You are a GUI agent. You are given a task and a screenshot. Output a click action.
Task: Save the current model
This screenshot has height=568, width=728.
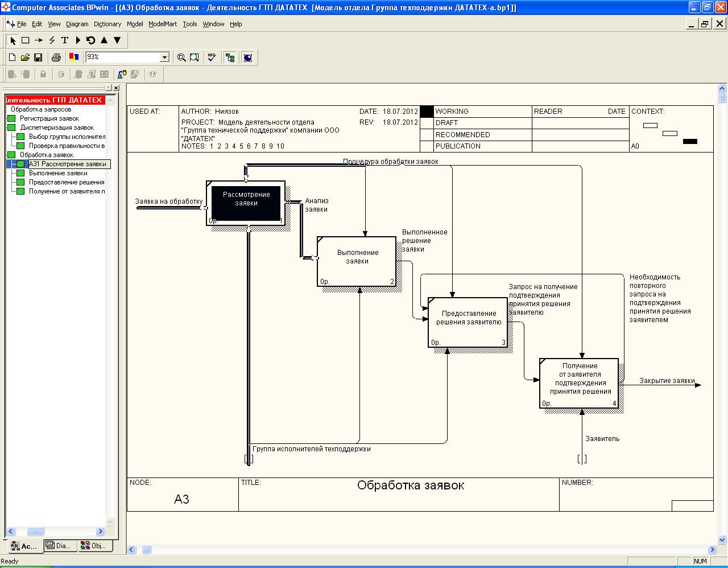(x=38, y=57)
